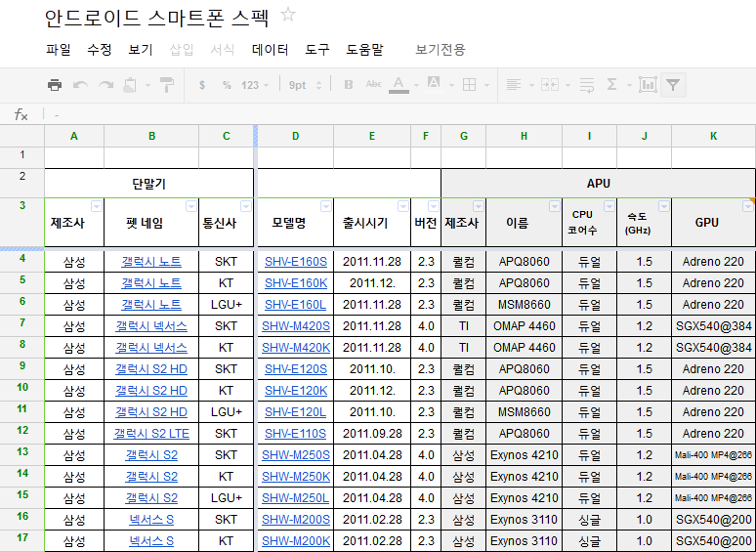Image resolution: width=756 pixels, height=552 pixels.
Task: Open the 넥서스 S link in row 16
Action: [151, 520]
